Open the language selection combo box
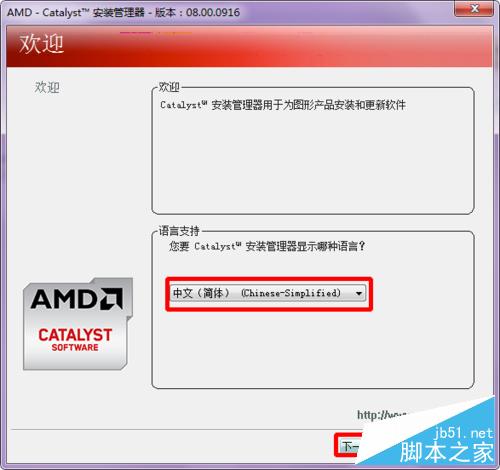 268,293
